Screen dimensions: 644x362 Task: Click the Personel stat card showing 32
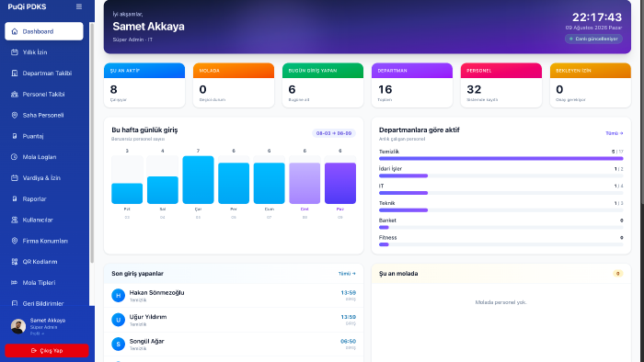coord(501,85)
